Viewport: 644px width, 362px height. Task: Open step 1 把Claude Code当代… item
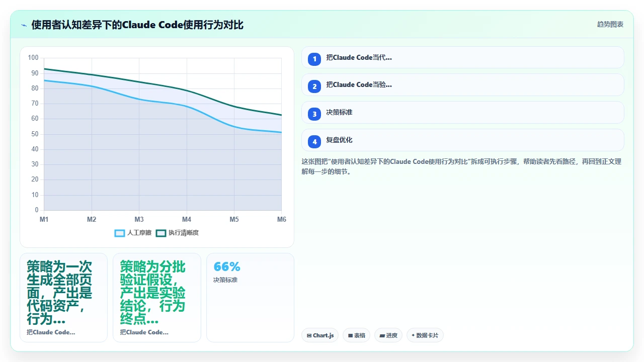[x=462, y=57]
